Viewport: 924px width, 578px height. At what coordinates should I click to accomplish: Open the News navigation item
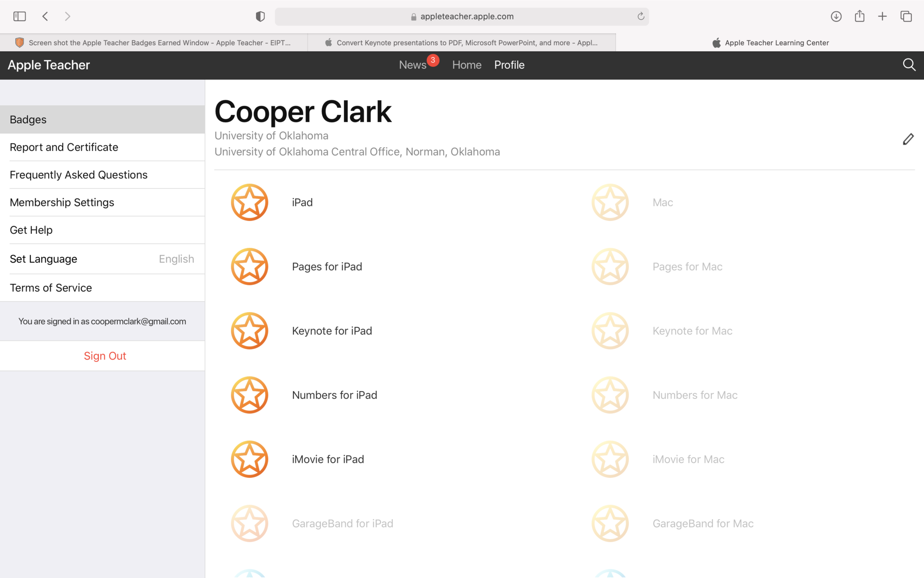tap(412, 65)
